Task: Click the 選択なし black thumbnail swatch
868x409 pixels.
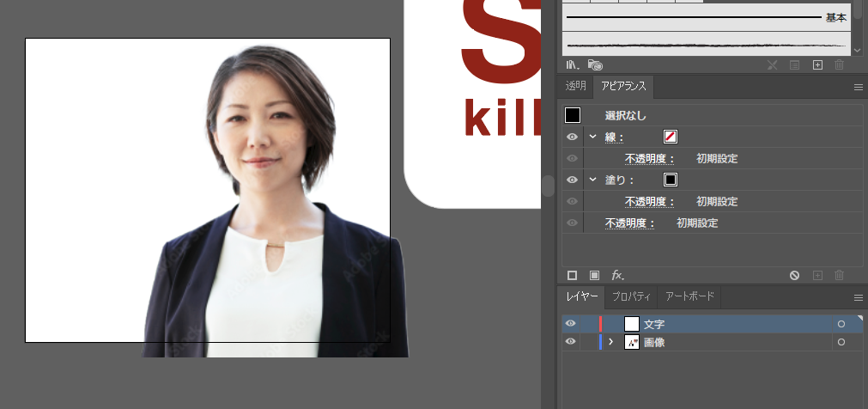Action: pyautogui.click(x=573, y=115)
